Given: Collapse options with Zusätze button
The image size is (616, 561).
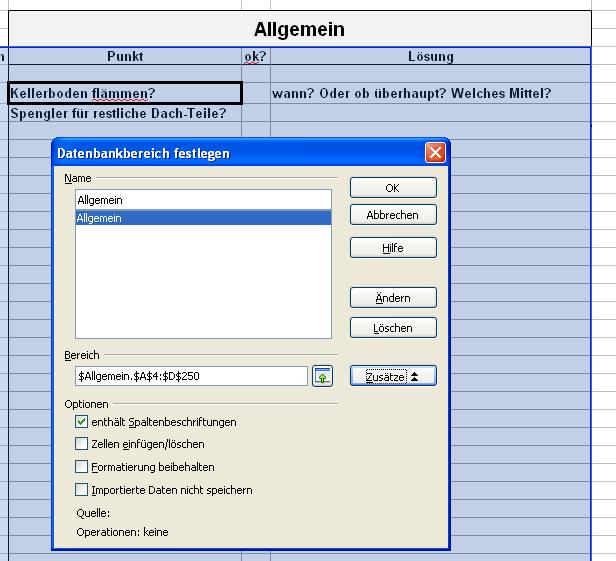Looking at the screenshot, I should click(393, 376).
